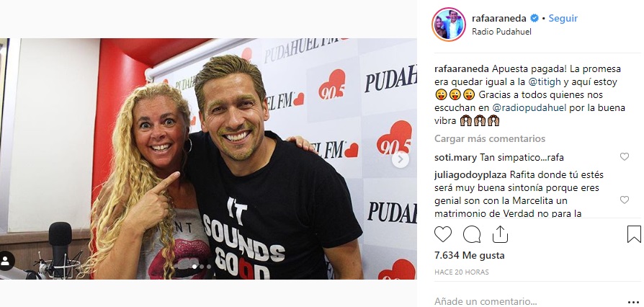Viewport: 644px width, 307px height.
Task: Open the @titigh mention
Action: click(545, 81)
